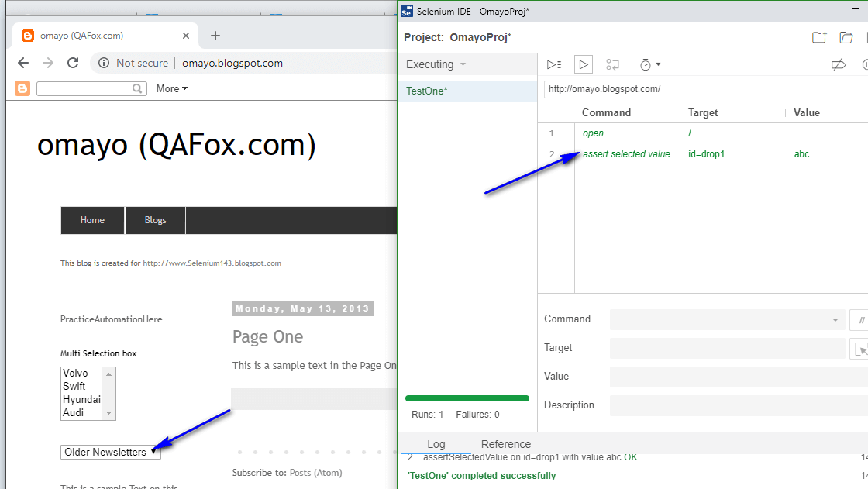Click the Value input field

[x=739, y=377]
